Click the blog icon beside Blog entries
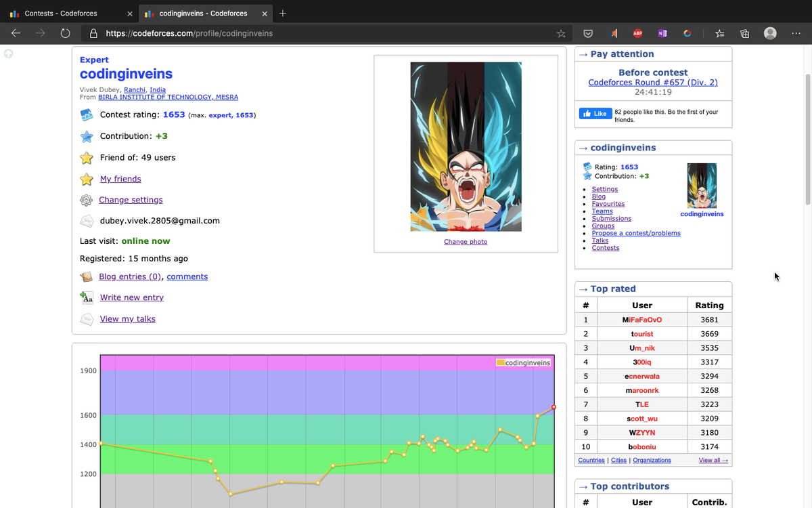 (x=87, y=276)
